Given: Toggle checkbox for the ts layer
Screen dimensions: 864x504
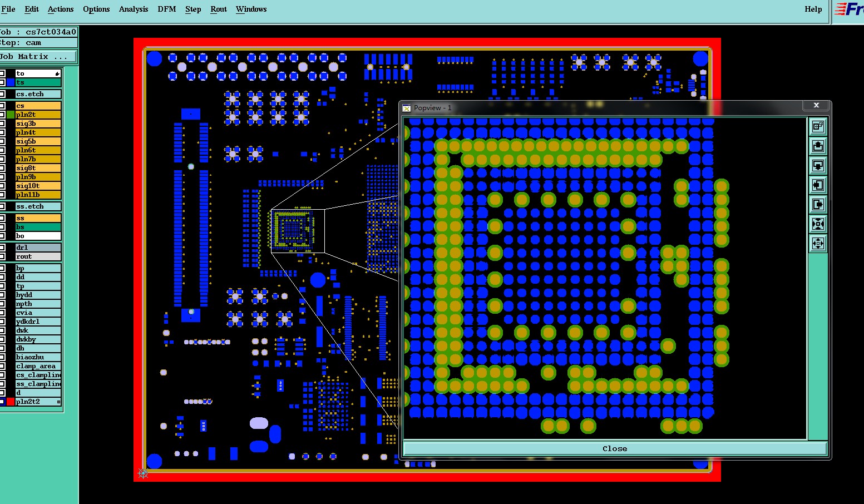Looking at the screenshot, I should (x=2, y=82).
